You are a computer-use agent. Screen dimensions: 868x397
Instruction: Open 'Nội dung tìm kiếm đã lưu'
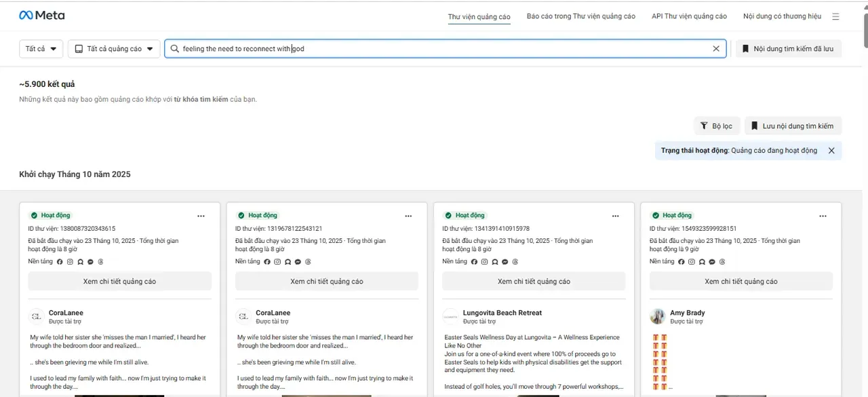pos(788,49)
